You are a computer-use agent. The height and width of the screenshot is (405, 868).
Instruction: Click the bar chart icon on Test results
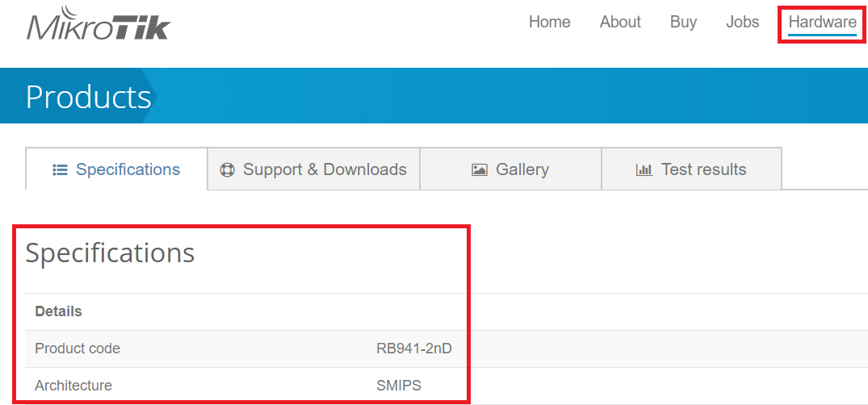644,170
